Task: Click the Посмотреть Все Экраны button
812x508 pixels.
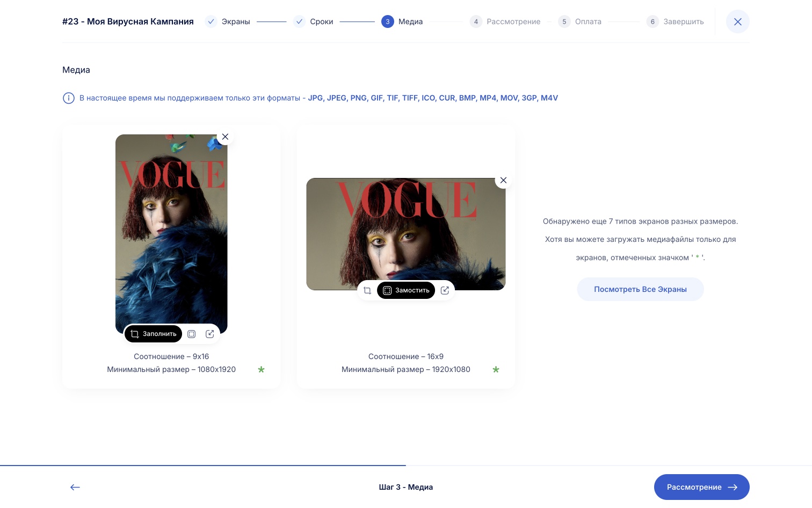Action: pyautogui.click(x=640, y=289)
